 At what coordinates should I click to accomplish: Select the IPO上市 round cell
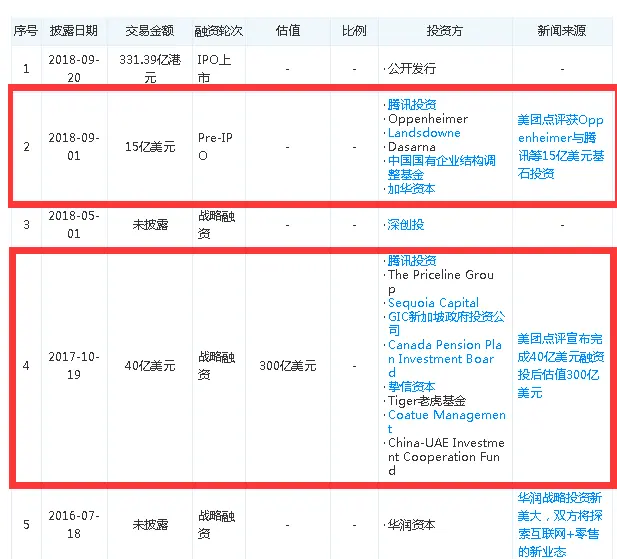pyautogui.click(x=214, y=68)
